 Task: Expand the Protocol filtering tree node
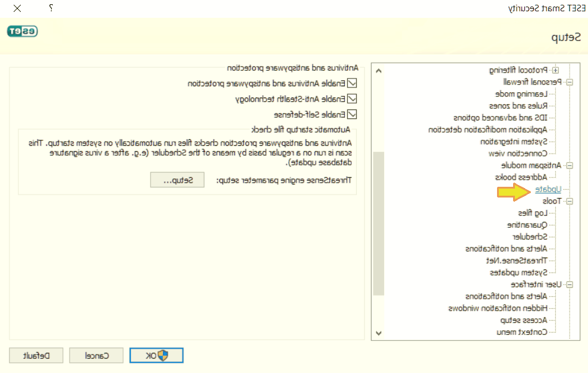click(555, 70)
